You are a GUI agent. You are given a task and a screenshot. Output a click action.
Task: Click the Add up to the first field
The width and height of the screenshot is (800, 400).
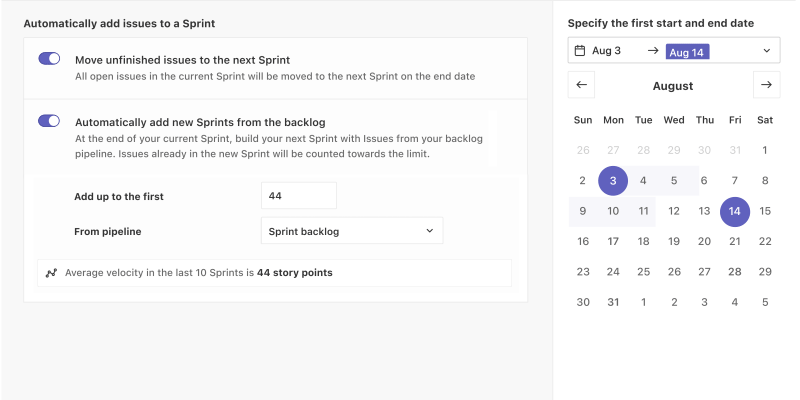tap(298, 196)
